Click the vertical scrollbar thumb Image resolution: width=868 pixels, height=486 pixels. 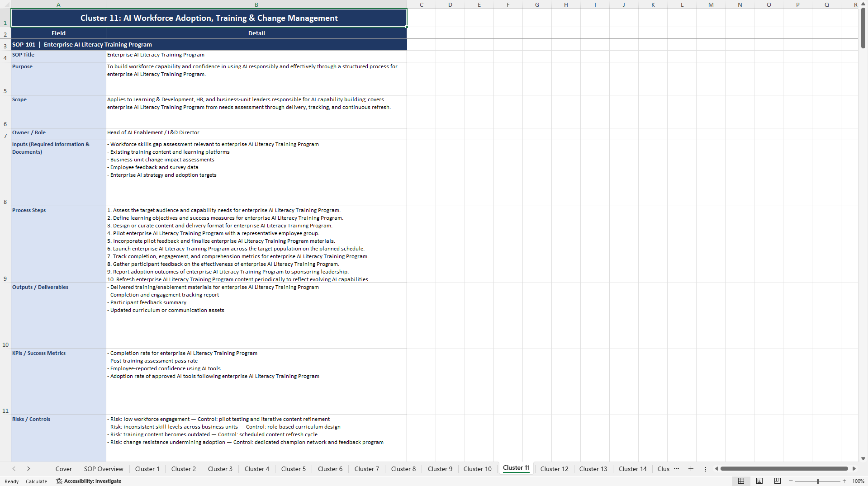pos(863,28)
